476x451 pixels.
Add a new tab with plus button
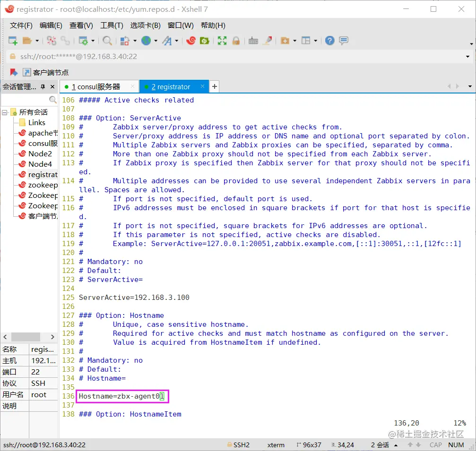click(x=214, y=86)
